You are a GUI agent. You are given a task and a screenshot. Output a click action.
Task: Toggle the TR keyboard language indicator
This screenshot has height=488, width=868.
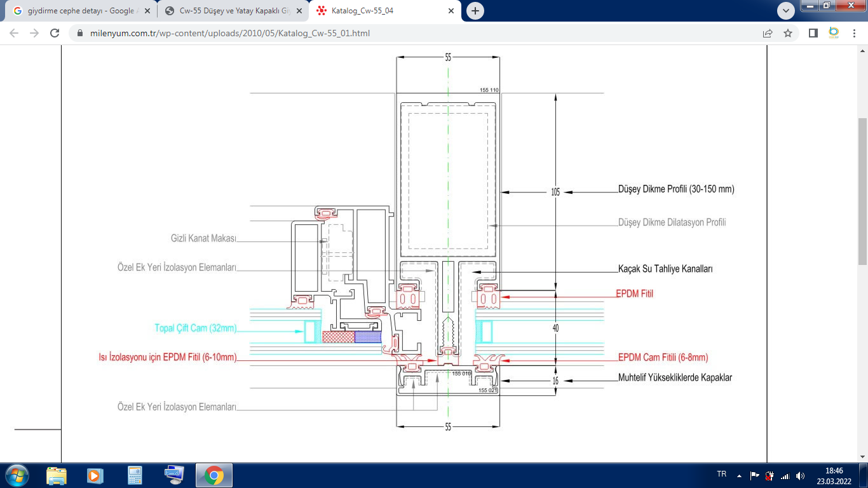[721, 475]
